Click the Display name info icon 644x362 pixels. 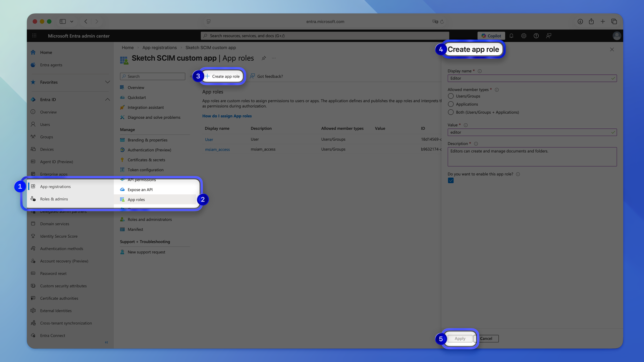tap(480, 71)
